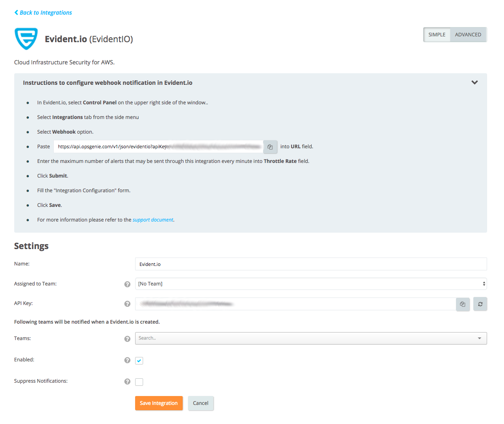Click the instructions panel title text
The image size is (504, 424).
[108, 83]
